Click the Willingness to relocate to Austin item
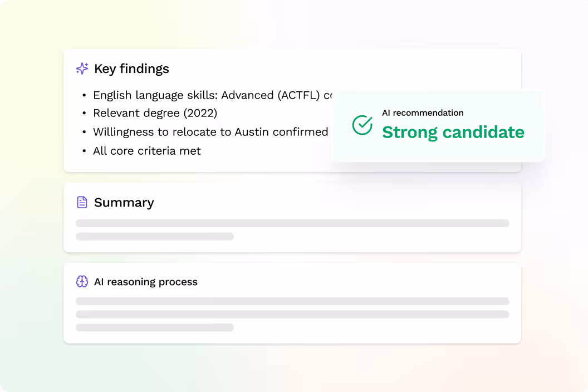The image size is (588, 392). coord(210,132)
